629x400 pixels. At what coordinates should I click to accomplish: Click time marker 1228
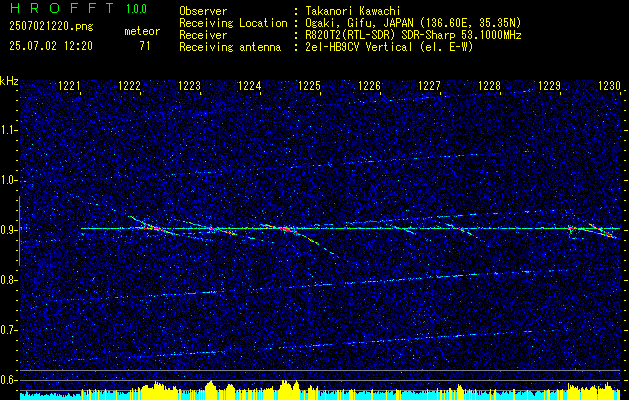coord(489,85)
